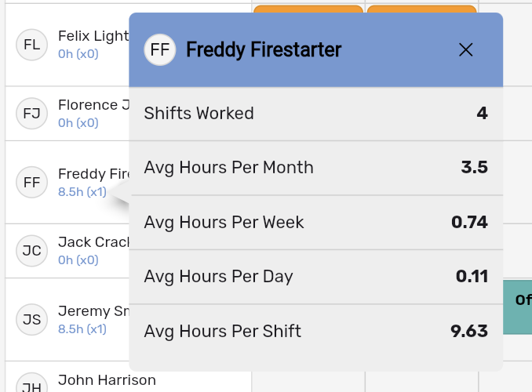This screenshot has width=532, height=392.
Task: Open Jeremy's 8.5h (x1) hours link
Action: click(x=82, y=328)
